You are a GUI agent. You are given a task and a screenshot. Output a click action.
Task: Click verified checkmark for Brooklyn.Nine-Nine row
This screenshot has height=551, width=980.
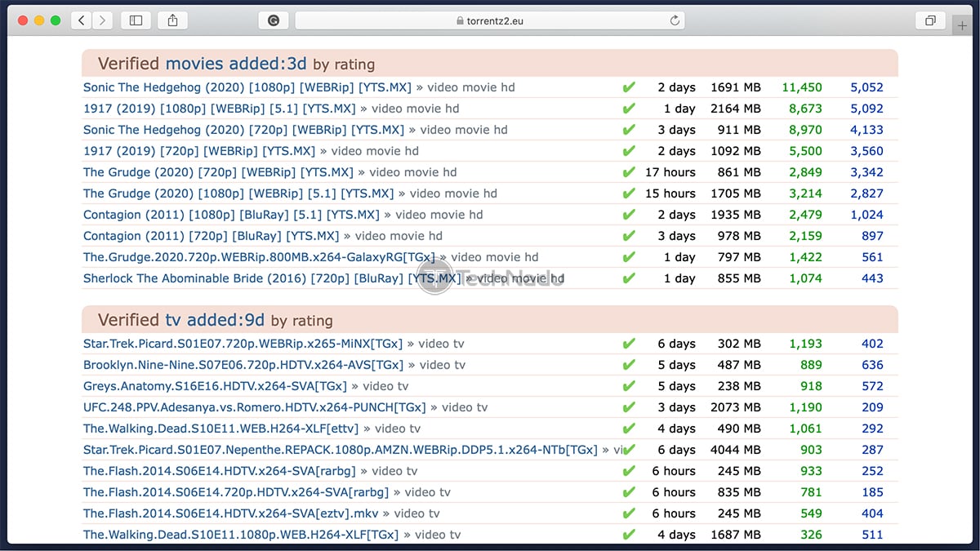[628, 365]
